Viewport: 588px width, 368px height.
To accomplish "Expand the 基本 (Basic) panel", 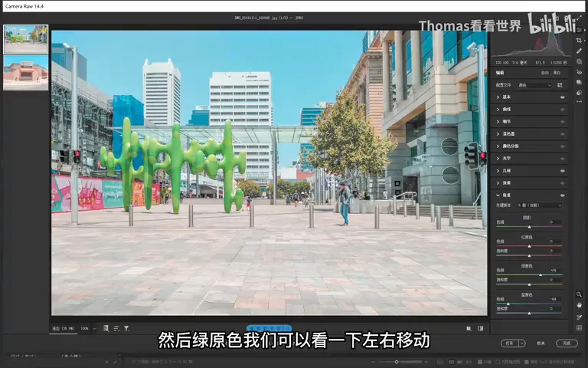I will (498, 97).
